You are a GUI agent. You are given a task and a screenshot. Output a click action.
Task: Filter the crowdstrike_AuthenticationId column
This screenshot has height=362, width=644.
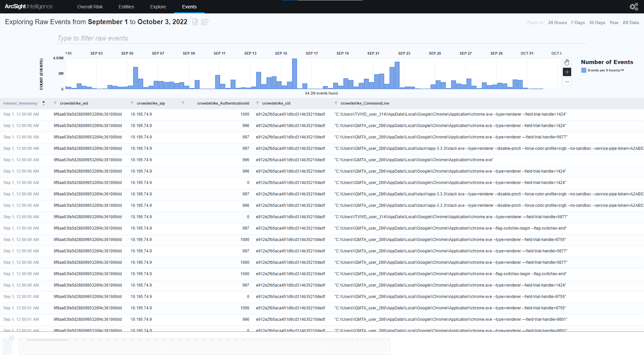[x=183, y=103]
